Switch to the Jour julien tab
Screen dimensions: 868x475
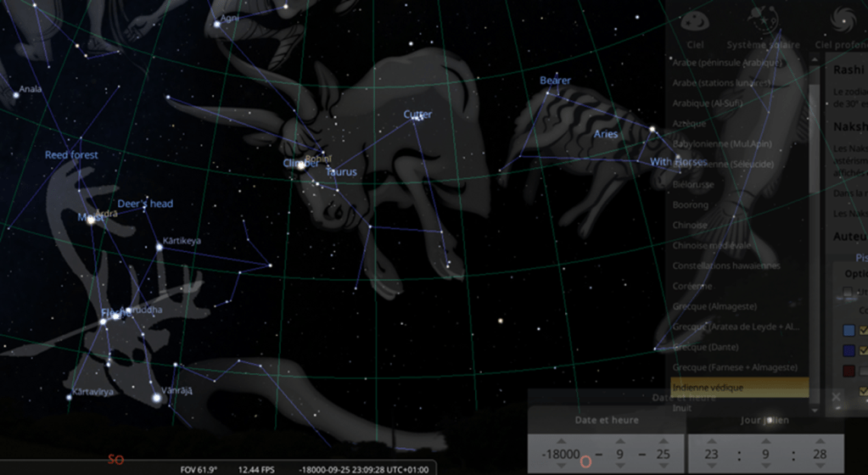pos(764,420)
